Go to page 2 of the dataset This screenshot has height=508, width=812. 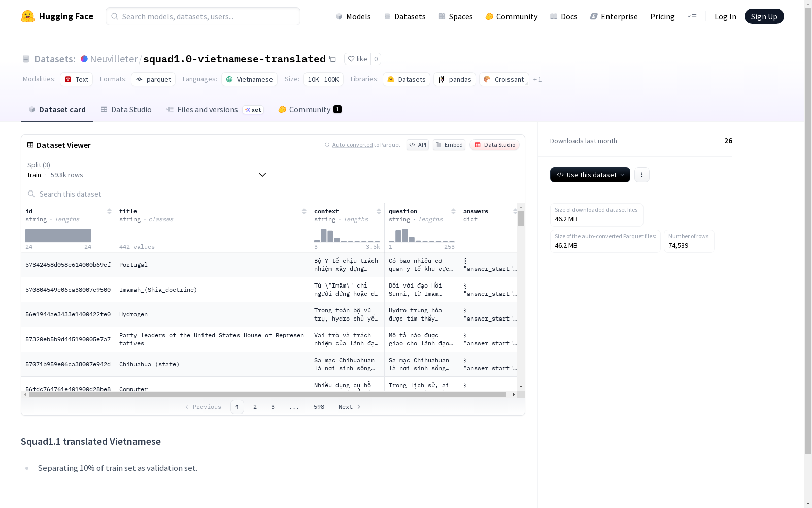[255, 407]
